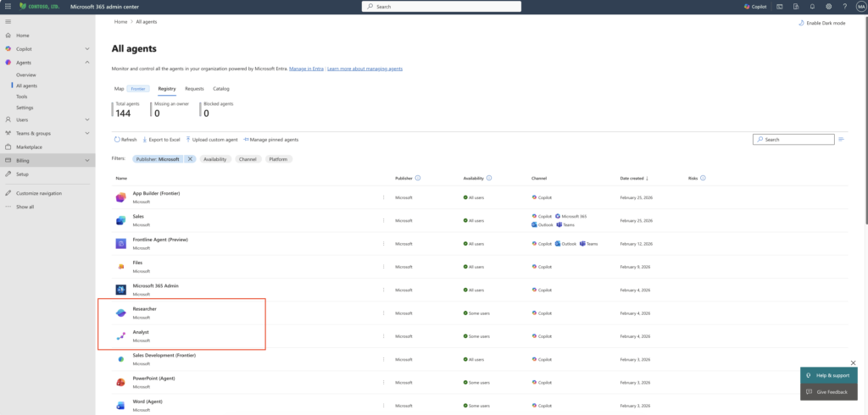Collapse the navigation hamburger menu
868x415 pixels.
tap(8, 21)
